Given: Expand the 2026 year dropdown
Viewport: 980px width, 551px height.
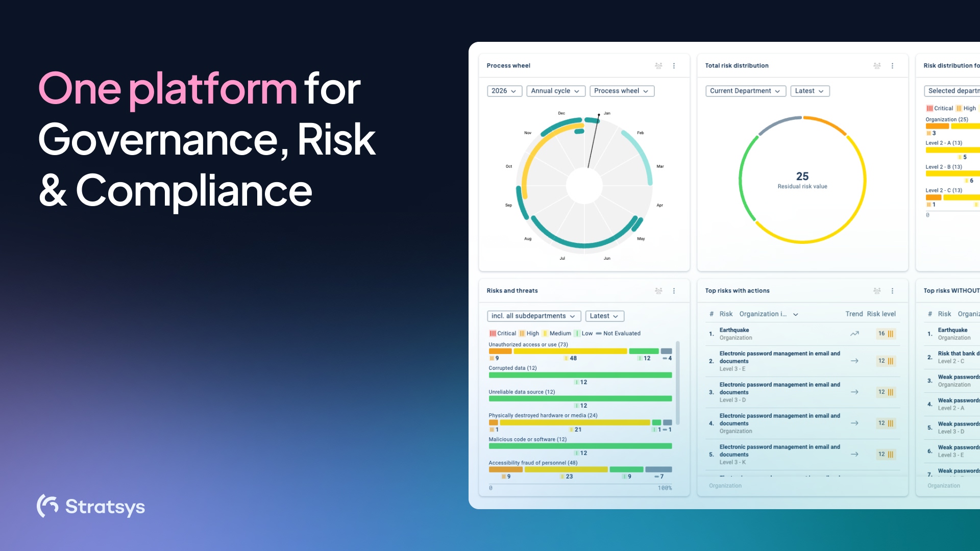Looking at the screenshot, I should click(x=504, y=91).
